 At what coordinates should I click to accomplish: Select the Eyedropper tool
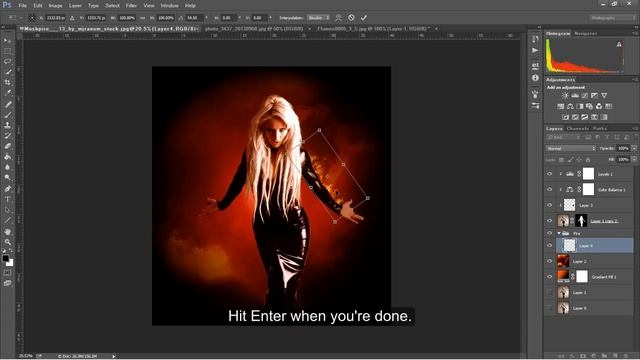coord(7,93)
